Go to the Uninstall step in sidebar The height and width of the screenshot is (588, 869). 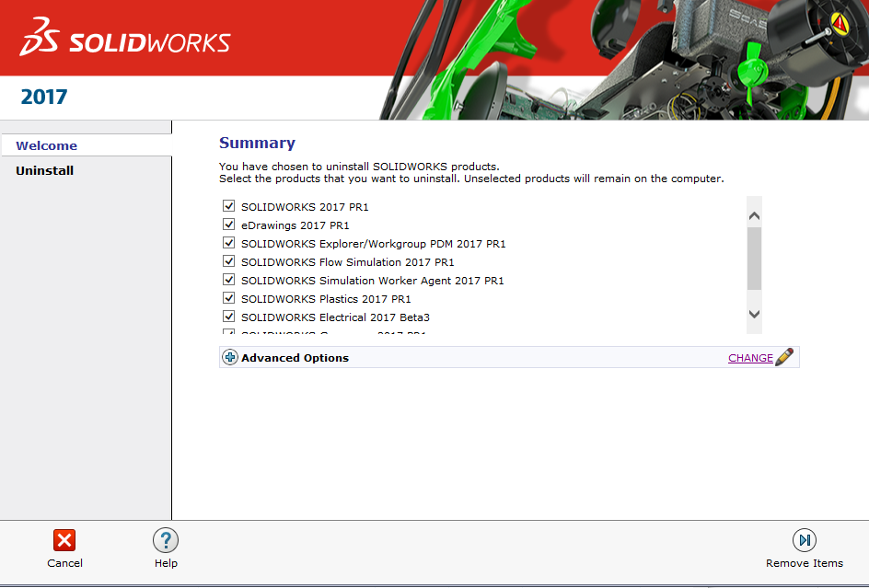coord(45,170)
